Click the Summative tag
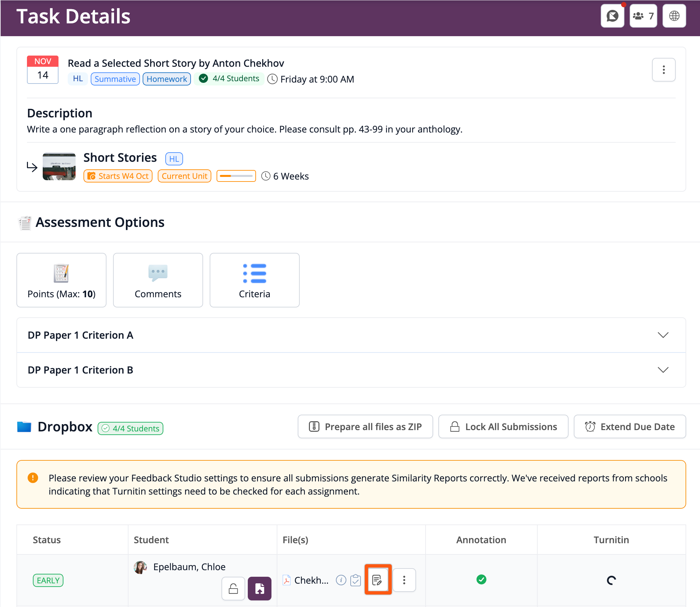700x607 pixels. pos(115,79)
